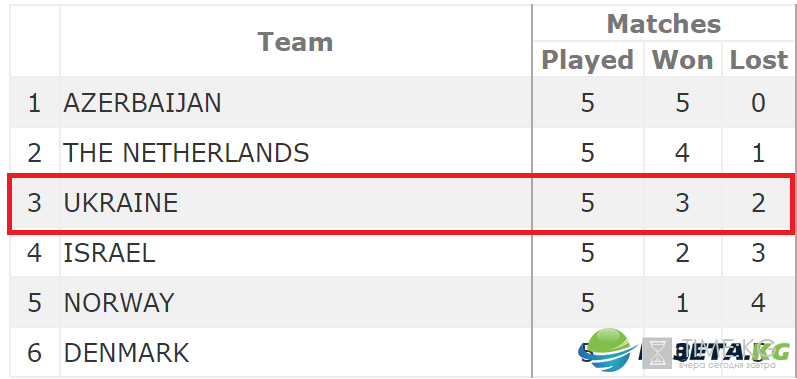The image size is (797, 379).
Task: Click rank number 6 beside Denmark
Action: [34, 352]
